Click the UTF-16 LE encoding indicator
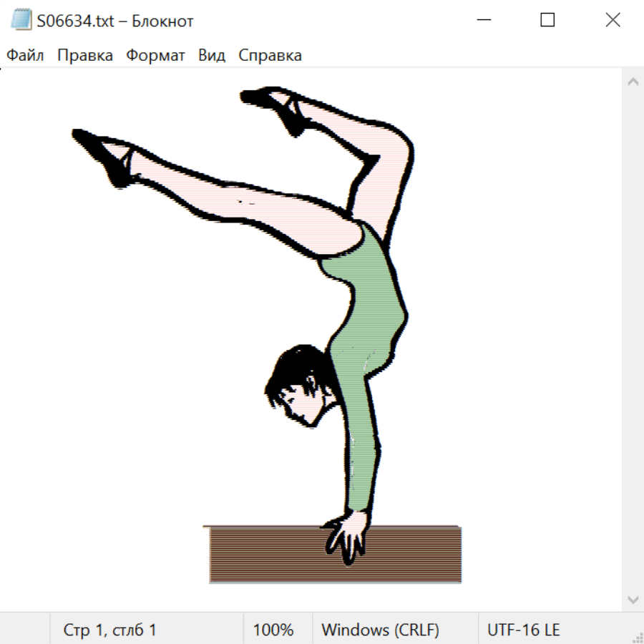The height and width of the screenshot is (644, 644). (x=523, y=630)
